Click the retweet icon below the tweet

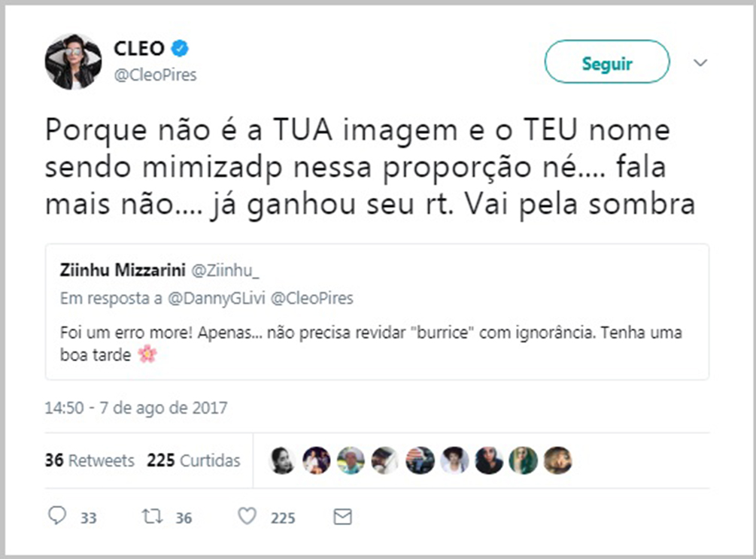click(153, 517)
